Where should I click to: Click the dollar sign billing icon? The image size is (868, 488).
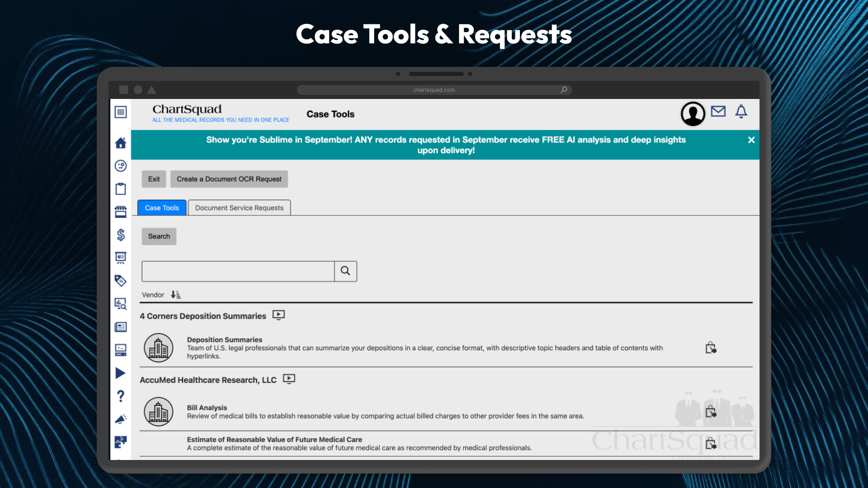(x=120, y=235)
